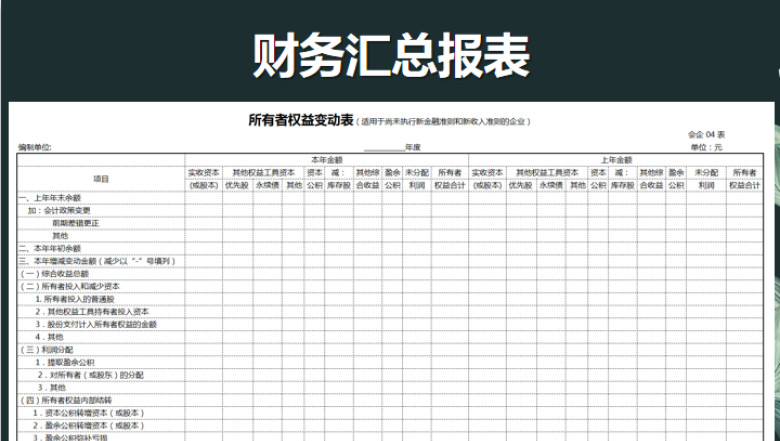Select 永续债 column under 上年金额
This screenshot has height=441, width=780.
click(x=551, y=185)
